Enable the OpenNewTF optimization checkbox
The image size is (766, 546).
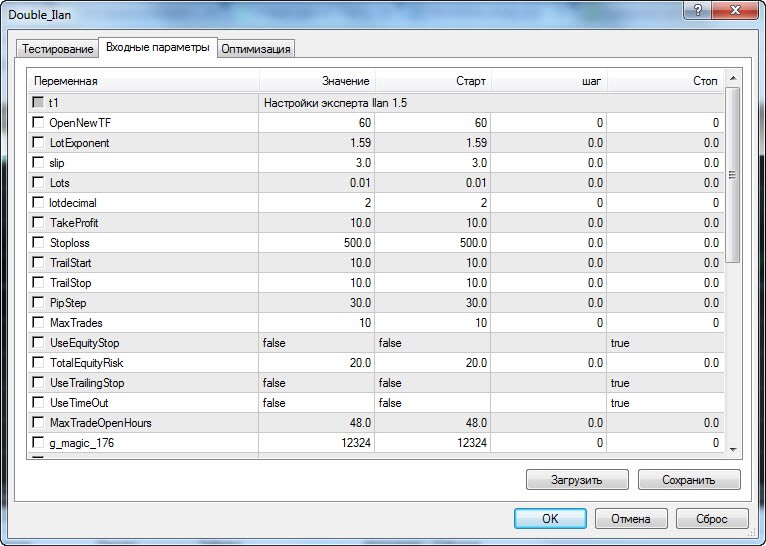click(38, 123)
